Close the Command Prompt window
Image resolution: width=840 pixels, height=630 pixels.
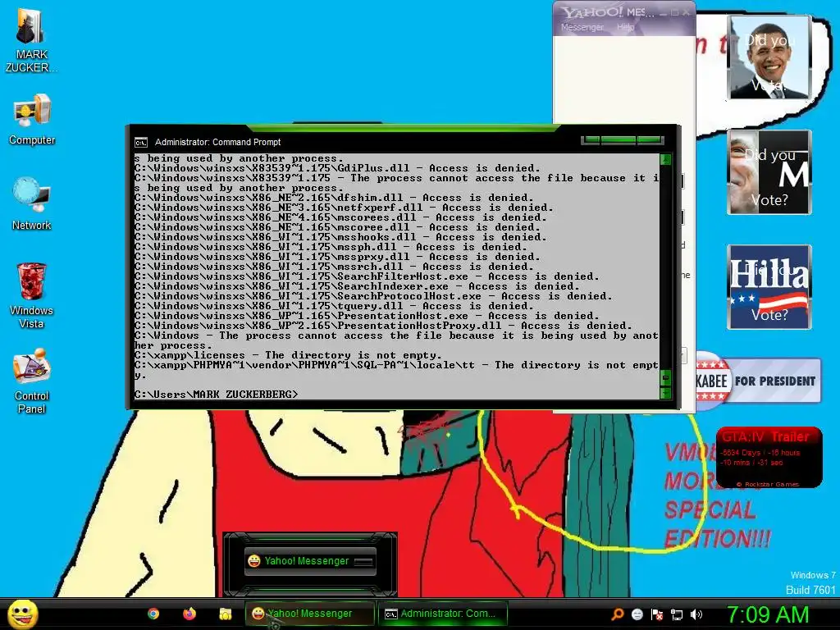(650, 139)
